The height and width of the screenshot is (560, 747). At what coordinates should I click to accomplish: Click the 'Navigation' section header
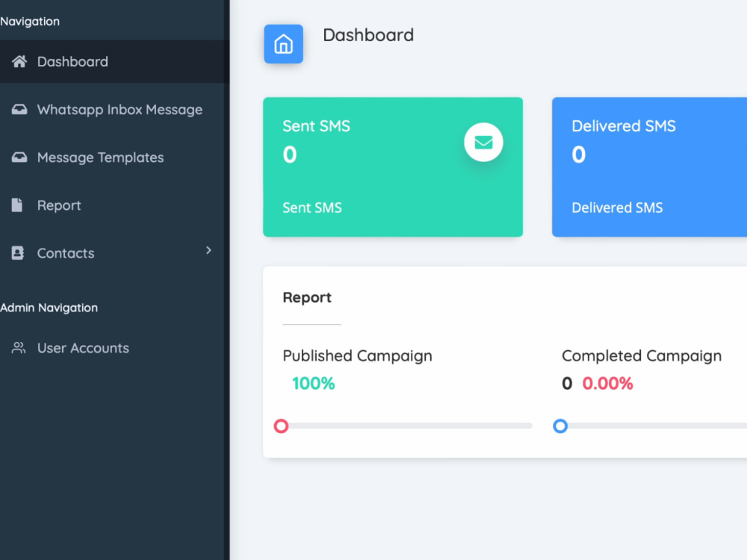30,22
